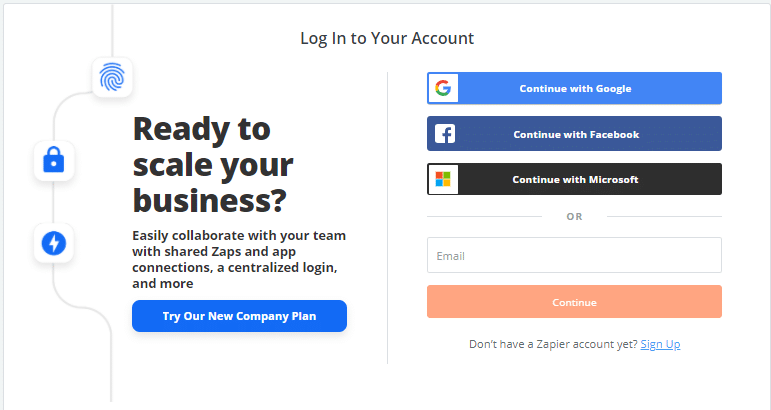Select the Continue with Microsoft label

point(575,180)
